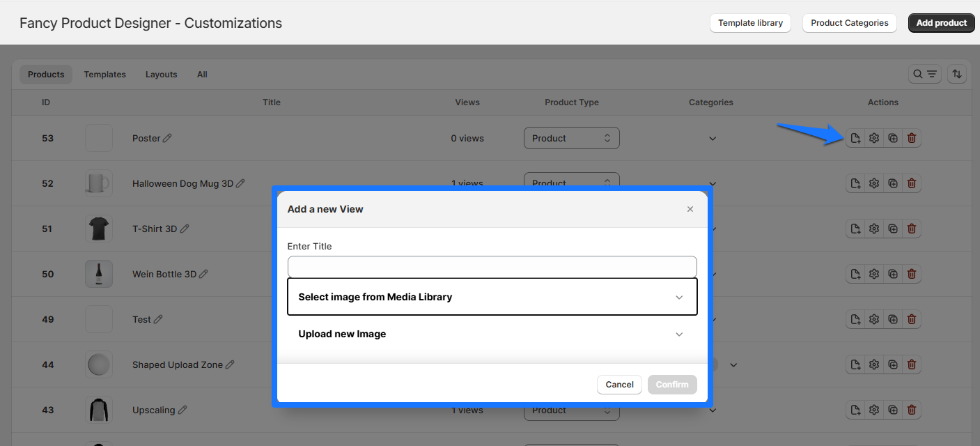Viewport: 980px width, 446px height.
Task: Delete the Upscaling product
Action: tap(912, 410)
